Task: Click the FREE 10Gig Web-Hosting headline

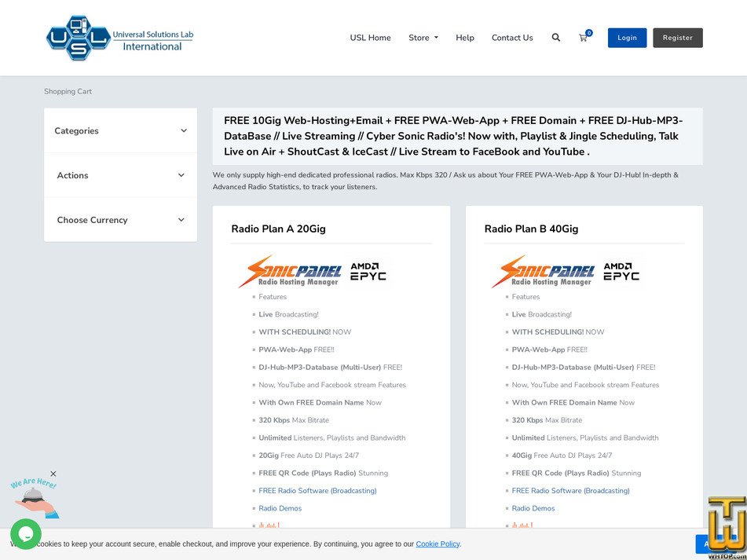Action: click(453, 136)
